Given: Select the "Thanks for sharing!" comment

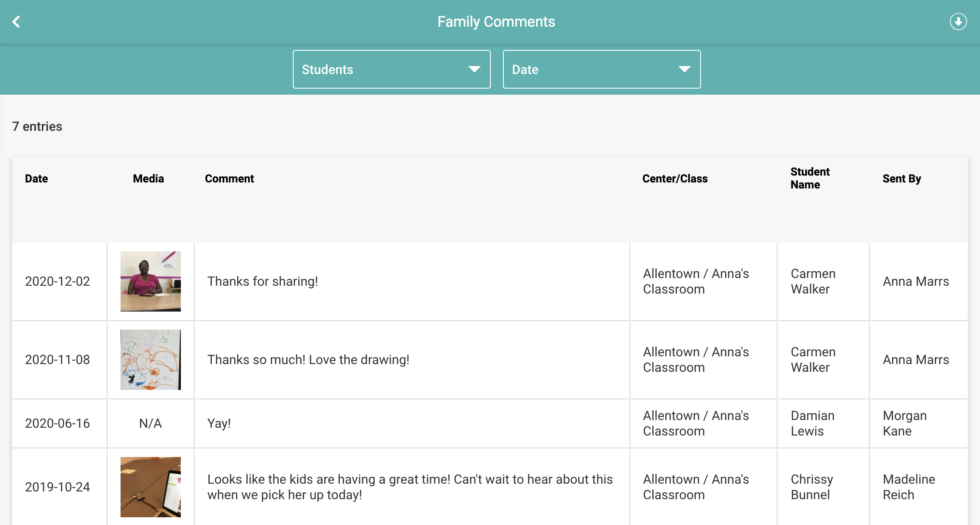Looking at the screenshot, I should tap(263, 281).
